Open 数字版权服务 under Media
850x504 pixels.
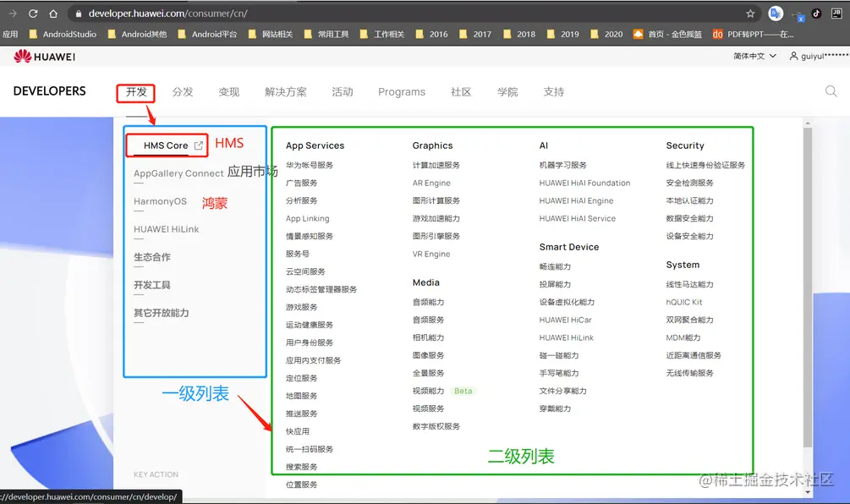tap(436, 426)
